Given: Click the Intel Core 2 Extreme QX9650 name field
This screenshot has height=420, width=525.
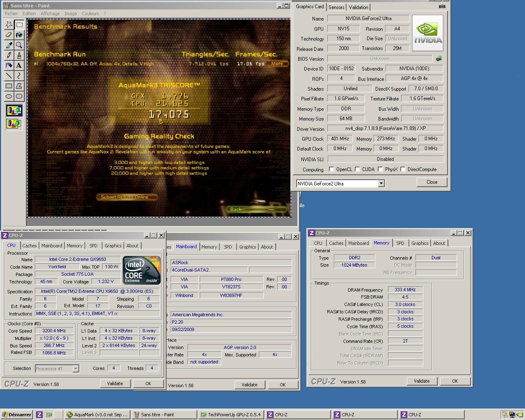Looking at the screenshot, I should (x=78, y=259).
